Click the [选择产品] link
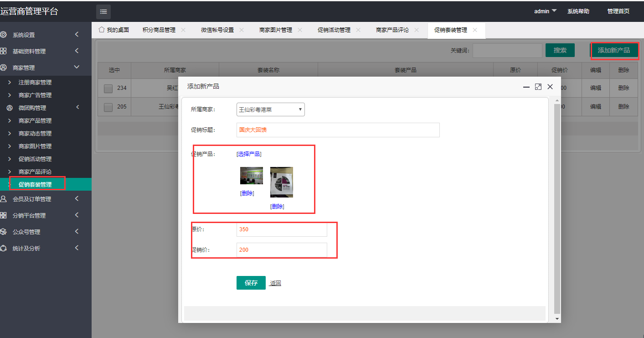The width and height of the screenshot is (644, 338). (x=249, y=154)
